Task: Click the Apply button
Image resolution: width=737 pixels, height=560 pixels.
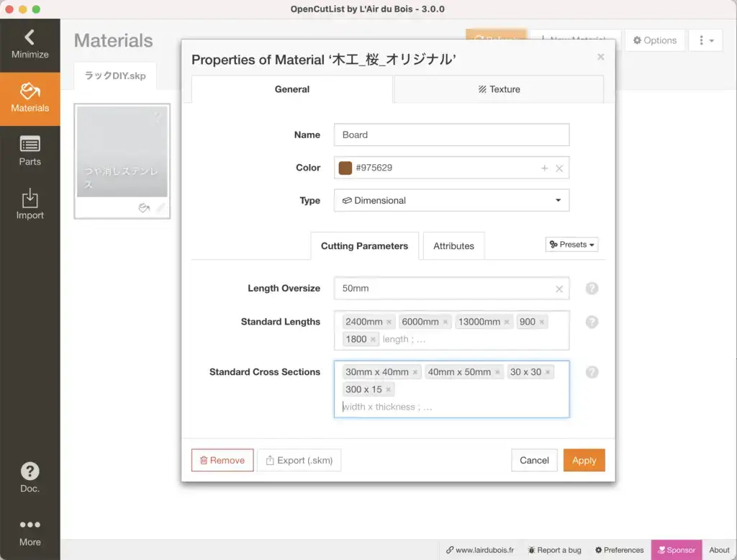Action: coord(584,461)
